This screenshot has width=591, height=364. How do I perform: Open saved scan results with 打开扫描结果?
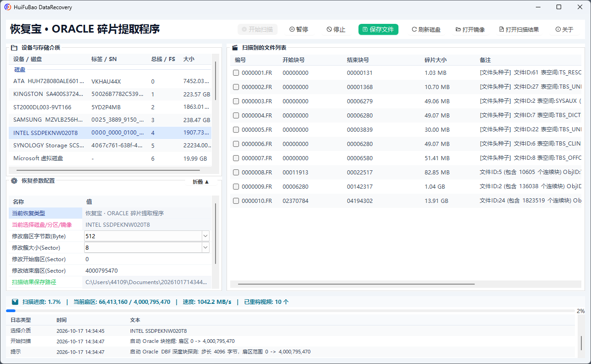pos(519,29)
